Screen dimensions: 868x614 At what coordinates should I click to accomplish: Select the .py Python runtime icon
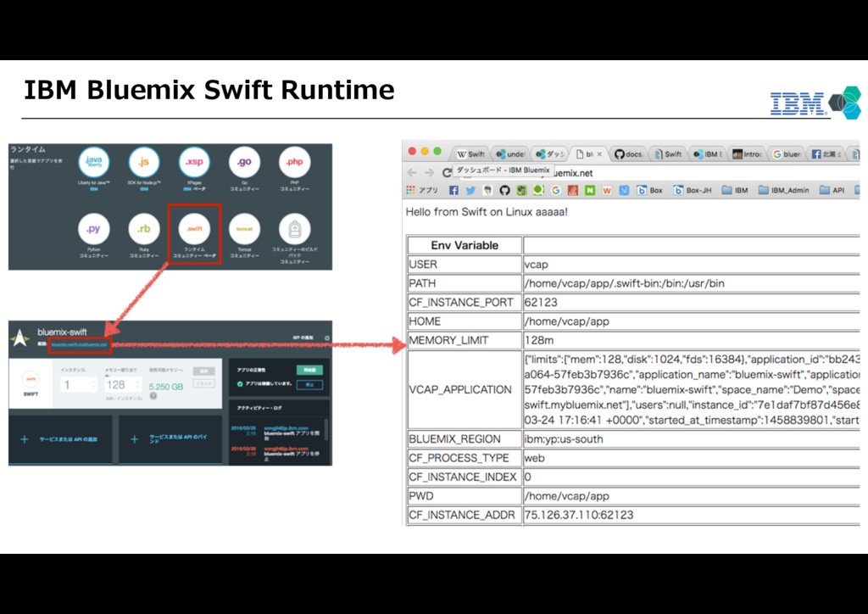coord(93,229)
